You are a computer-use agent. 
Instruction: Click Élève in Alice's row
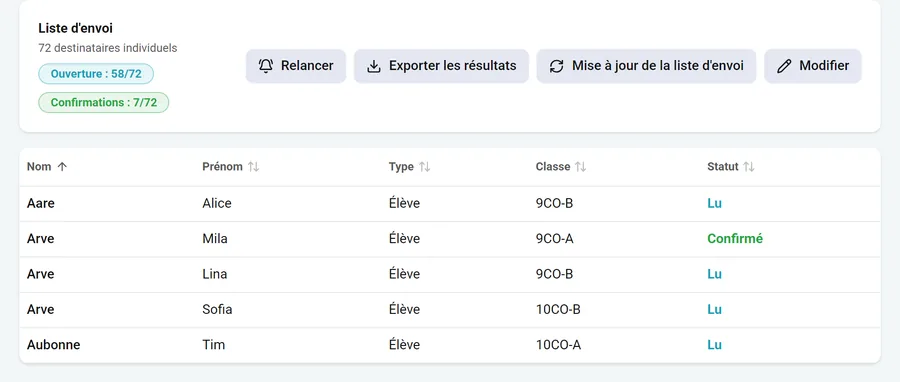[404, 203]
